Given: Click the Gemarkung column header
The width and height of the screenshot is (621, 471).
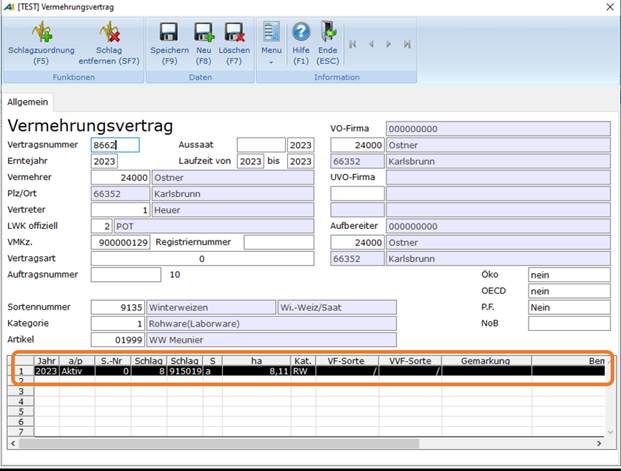Looking at the screenshot, I should coord(486,361).
